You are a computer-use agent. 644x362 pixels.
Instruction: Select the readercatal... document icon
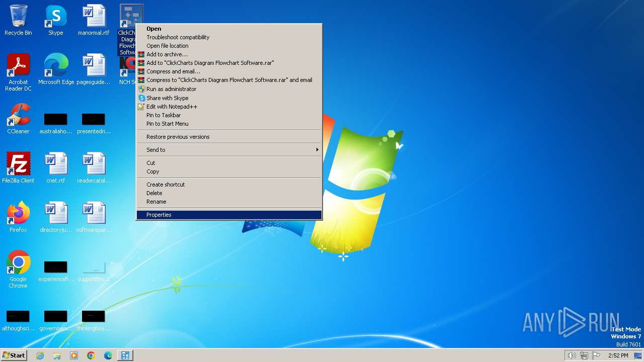coord(94,168)
